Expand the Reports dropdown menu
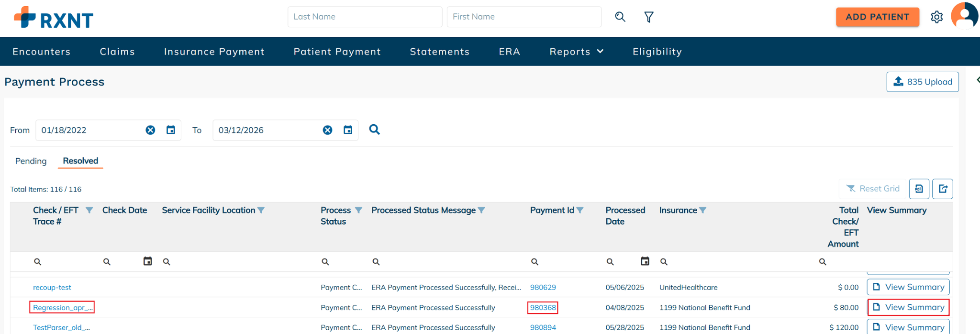 (576, 52)
